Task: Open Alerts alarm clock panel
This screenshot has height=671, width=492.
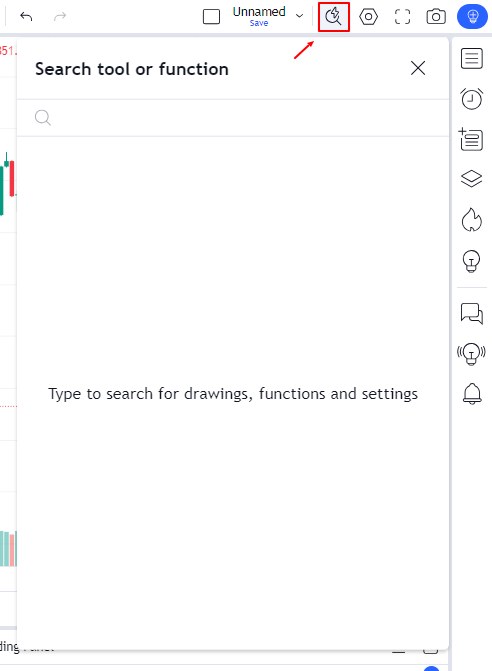Action: click(472, 98)
